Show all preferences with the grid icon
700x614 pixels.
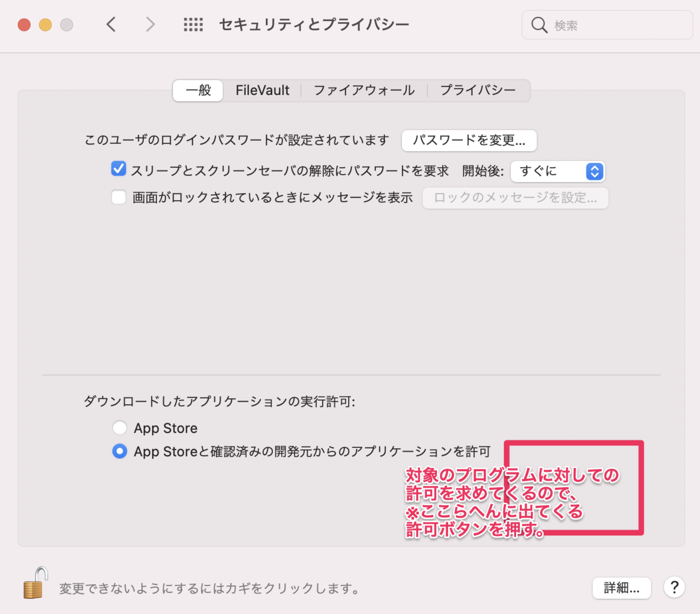click(193, 25)
